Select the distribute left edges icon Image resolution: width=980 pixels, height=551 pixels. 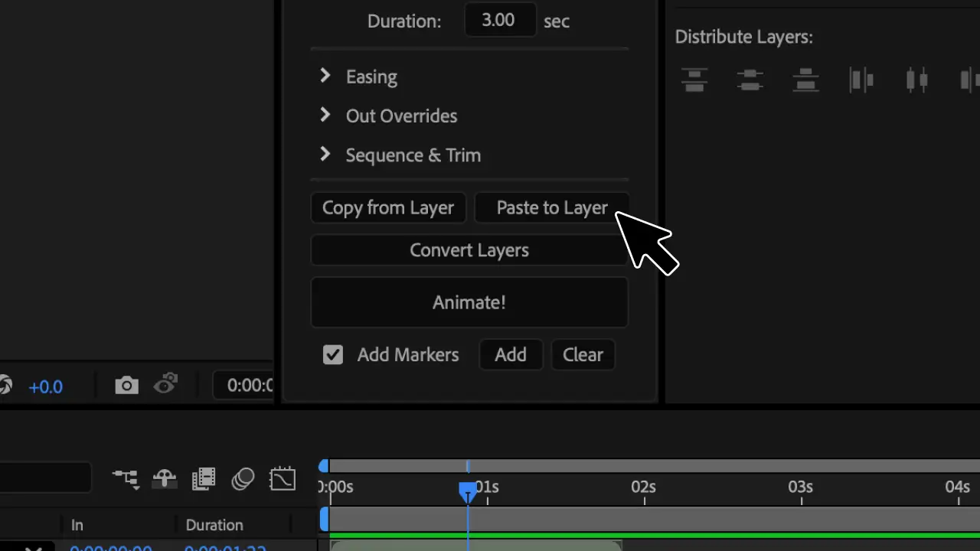point(861,80)
